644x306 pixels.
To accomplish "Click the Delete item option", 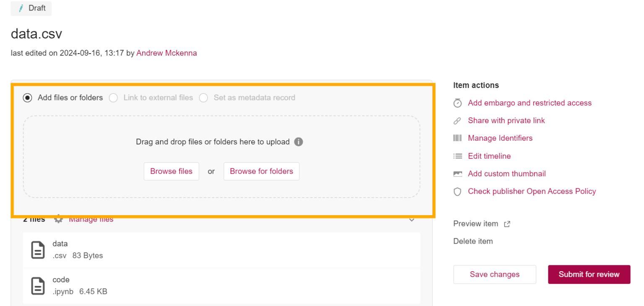I will click(473, 241).
